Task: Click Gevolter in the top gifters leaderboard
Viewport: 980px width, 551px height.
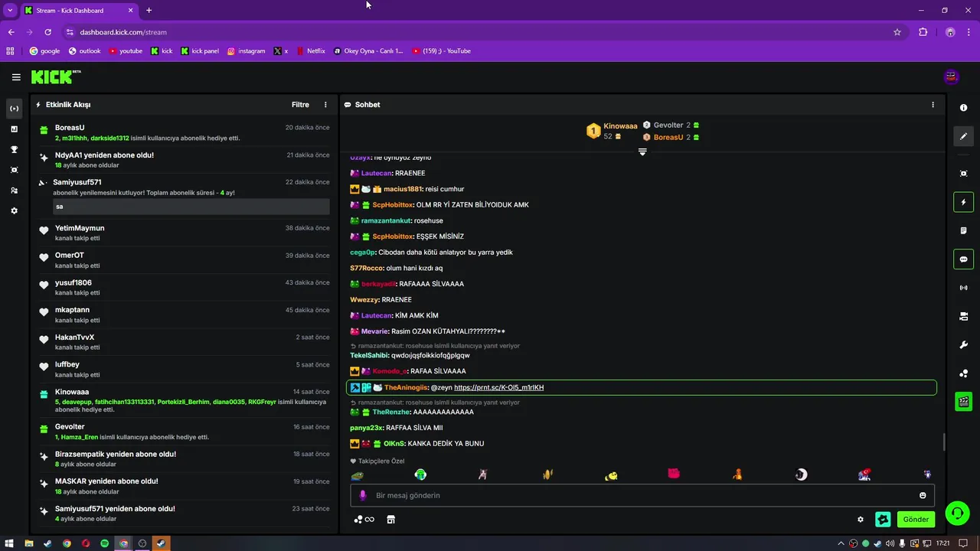Action: click(x=668, y=125)
